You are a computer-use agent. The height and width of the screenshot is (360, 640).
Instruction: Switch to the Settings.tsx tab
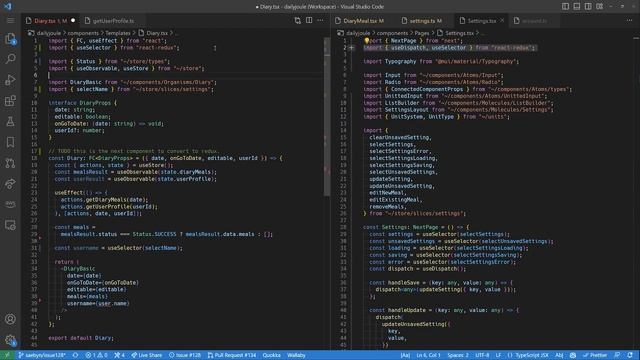point(481,21)
